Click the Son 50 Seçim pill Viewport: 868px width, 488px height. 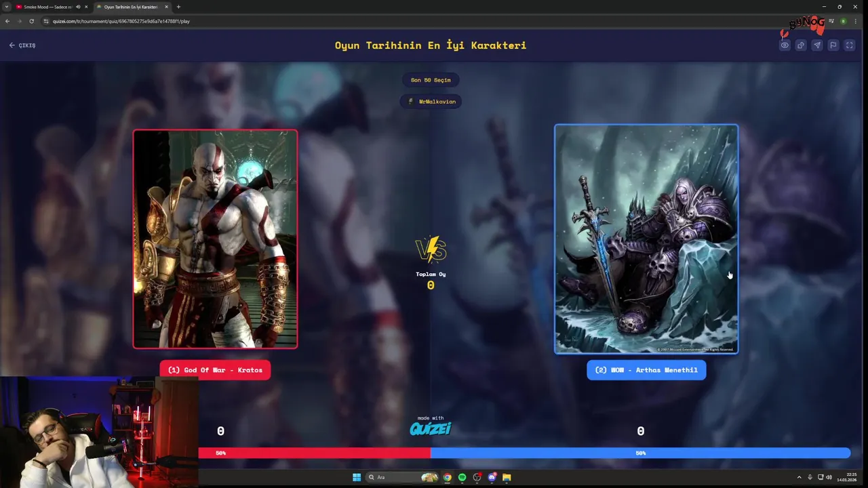(x=431, y=80)
